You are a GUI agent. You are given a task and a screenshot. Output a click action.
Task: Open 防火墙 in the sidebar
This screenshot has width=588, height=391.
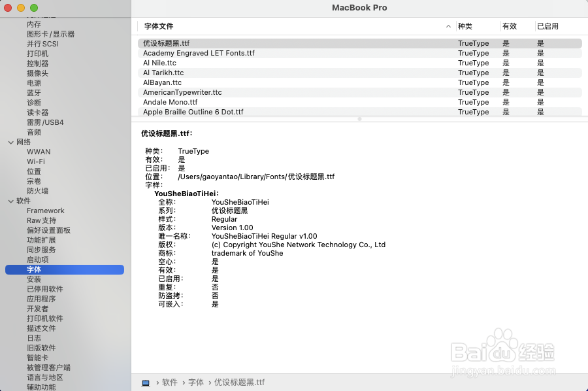(x=37, y=191)
